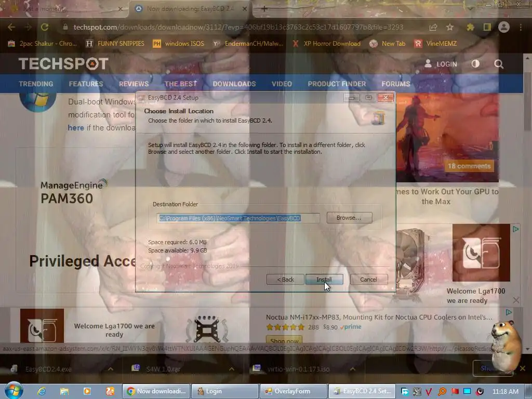Open the FEATURES menu item
The image size is (532, 399).
pyautogui.click(x=86, y=84)
